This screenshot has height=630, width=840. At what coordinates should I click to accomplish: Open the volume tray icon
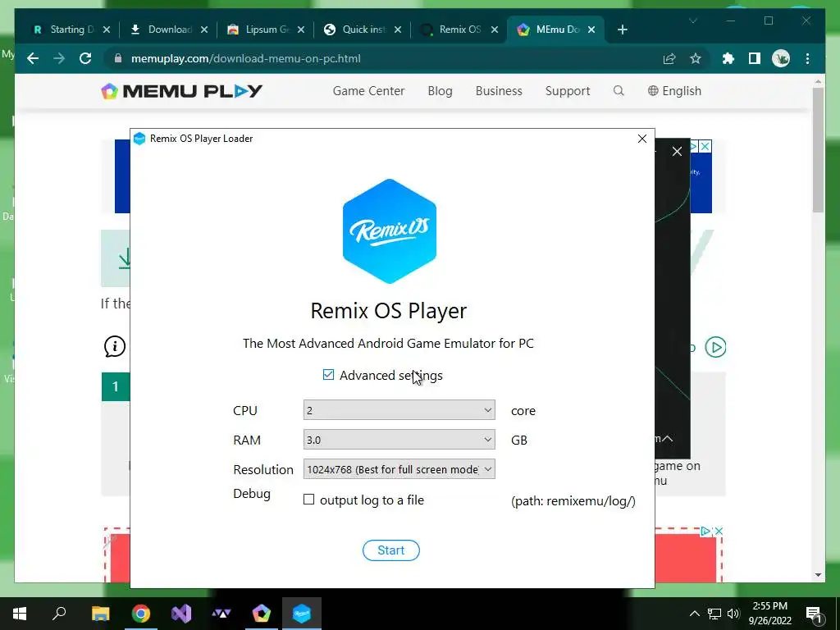click(733, 614)
